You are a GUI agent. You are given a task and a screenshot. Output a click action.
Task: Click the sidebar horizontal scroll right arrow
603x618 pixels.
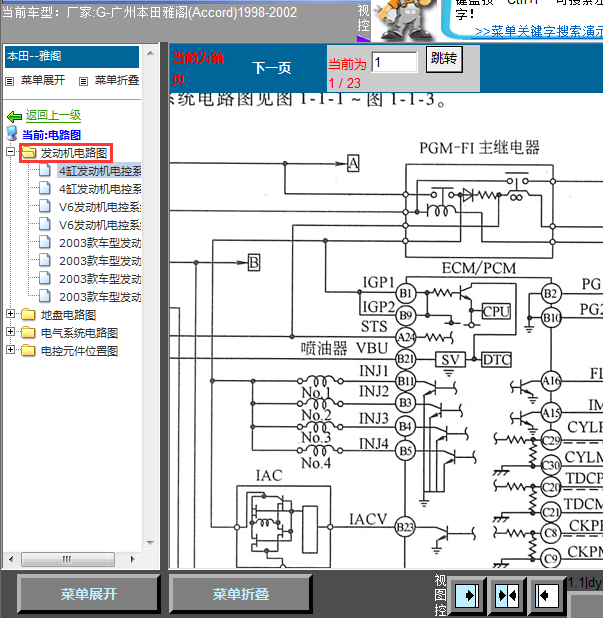coord(132,559)
